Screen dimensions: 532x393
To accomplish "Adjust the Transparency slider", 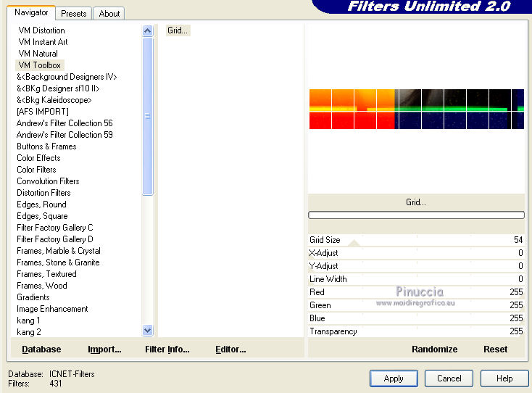I will tap(416, 331).
